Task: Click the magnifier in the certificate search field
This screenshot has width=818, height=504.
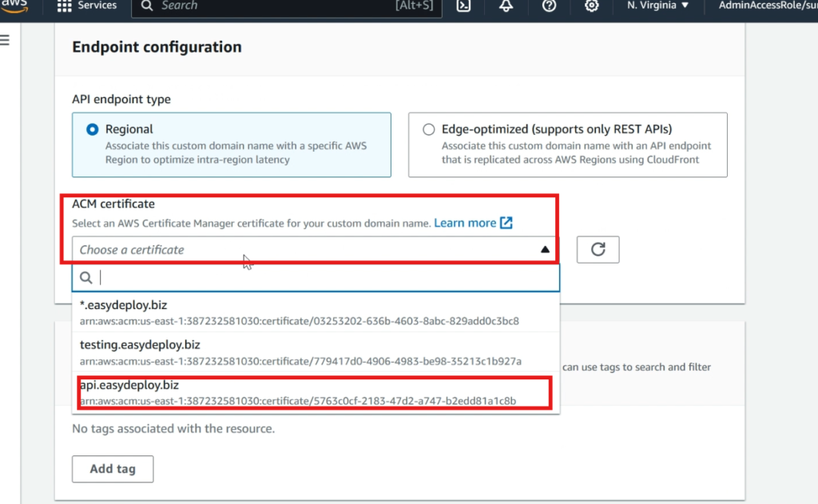Action: [x=85, y=277]
